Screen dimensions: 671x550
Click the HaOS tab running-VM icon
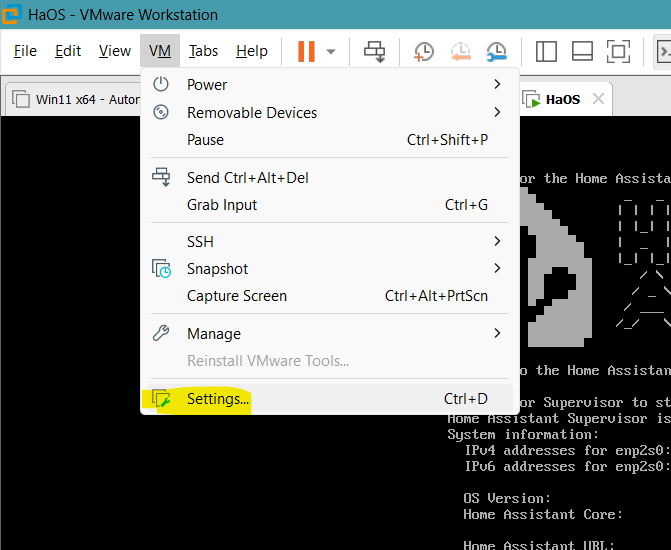tap(531, 99)
